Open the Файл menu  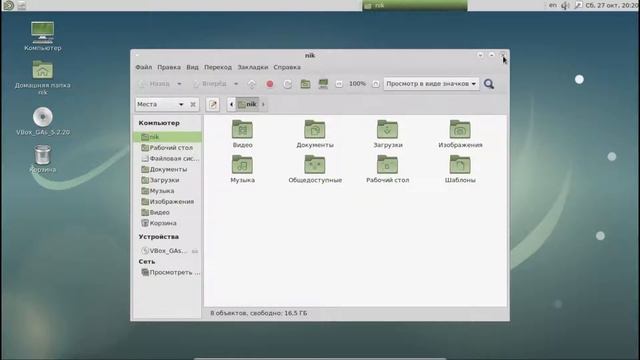point(144,67)
